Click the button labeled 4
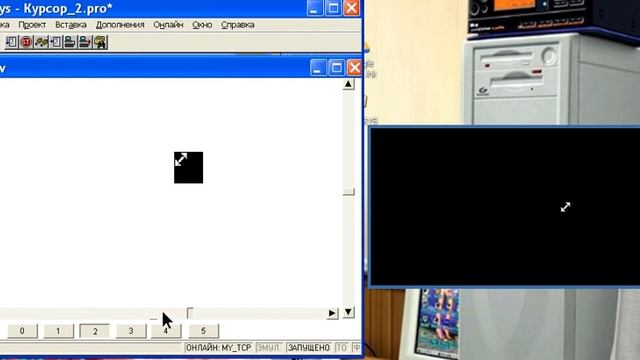 (x=166, y=331)
